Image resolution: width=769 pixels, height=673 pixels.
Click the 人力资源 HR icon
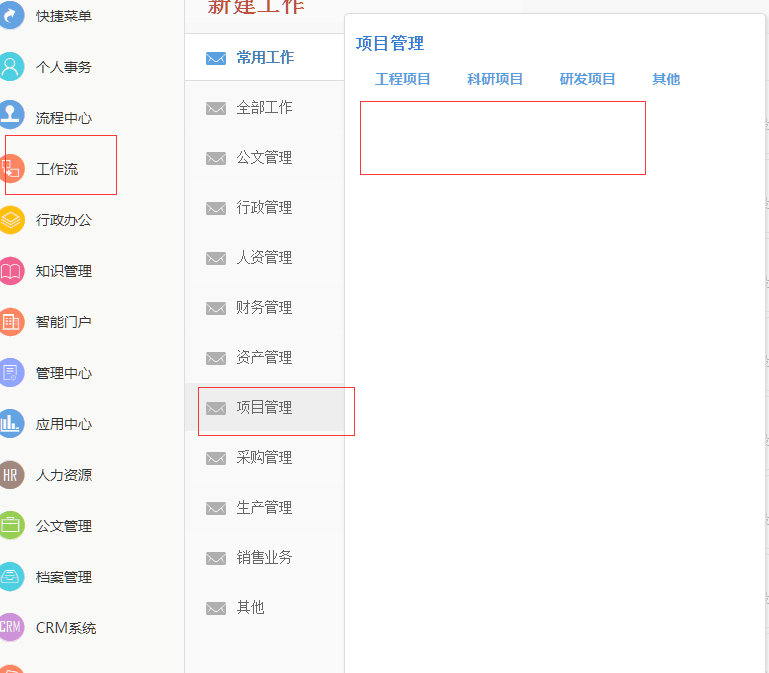11,475
